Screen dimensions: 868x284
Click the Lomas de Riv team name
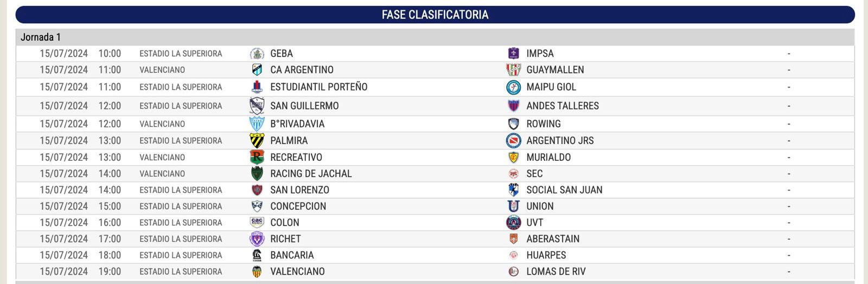pyautogui.click(x=556, y=272)
